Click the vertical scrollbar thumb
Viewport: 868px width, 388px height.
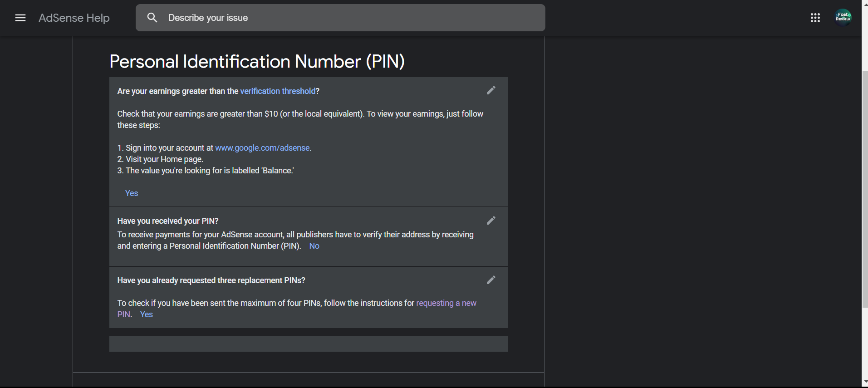click(x=865, y=189)
